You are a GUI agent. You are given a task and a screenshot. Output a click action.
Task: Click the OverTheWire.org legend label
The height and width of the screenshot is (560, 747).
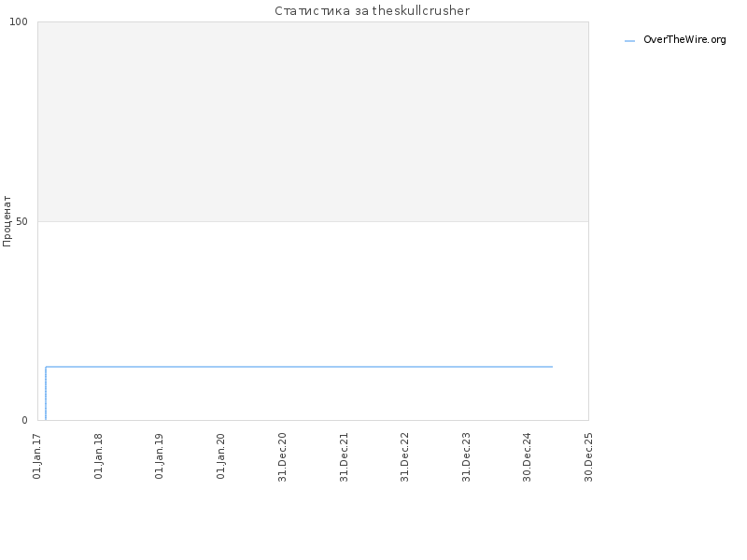click(x=684, y=39)
